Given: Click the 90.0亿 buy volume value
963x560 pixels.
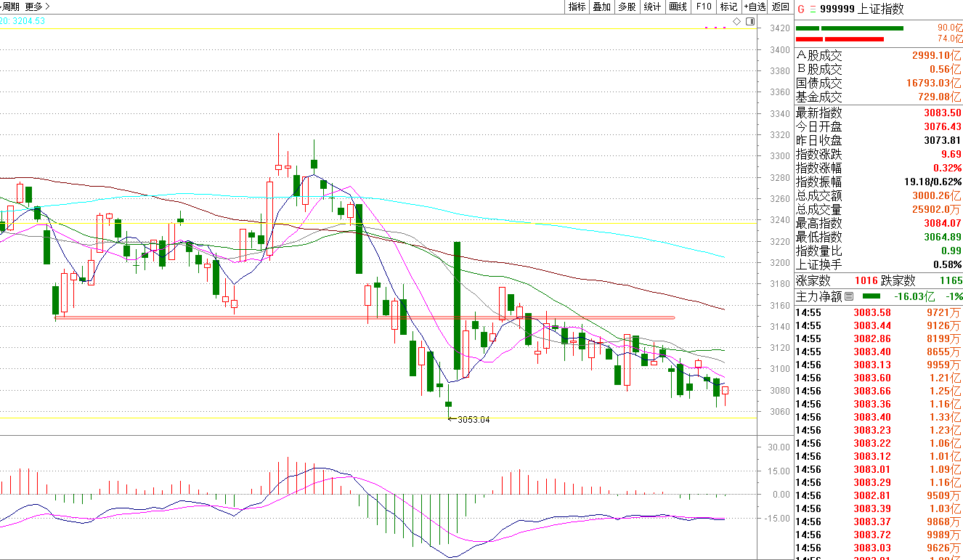Looking at the screenshot, I should click(948, 28).
